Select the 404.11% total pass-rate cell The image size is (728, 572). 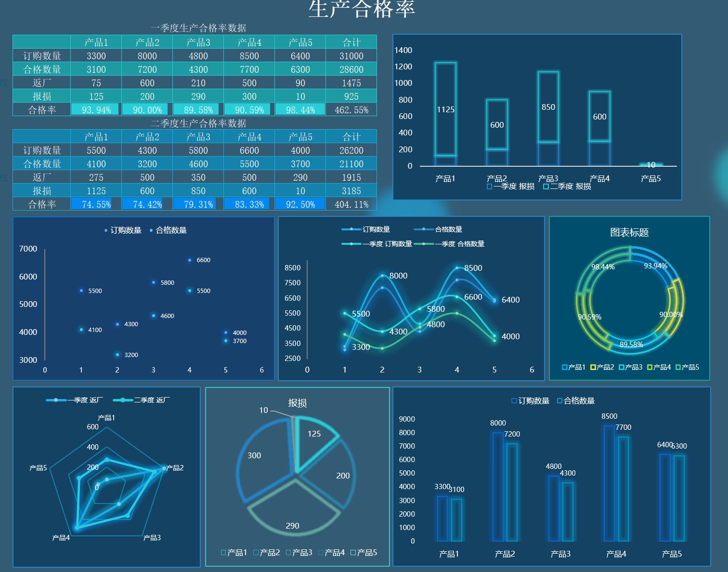(351, 204)
